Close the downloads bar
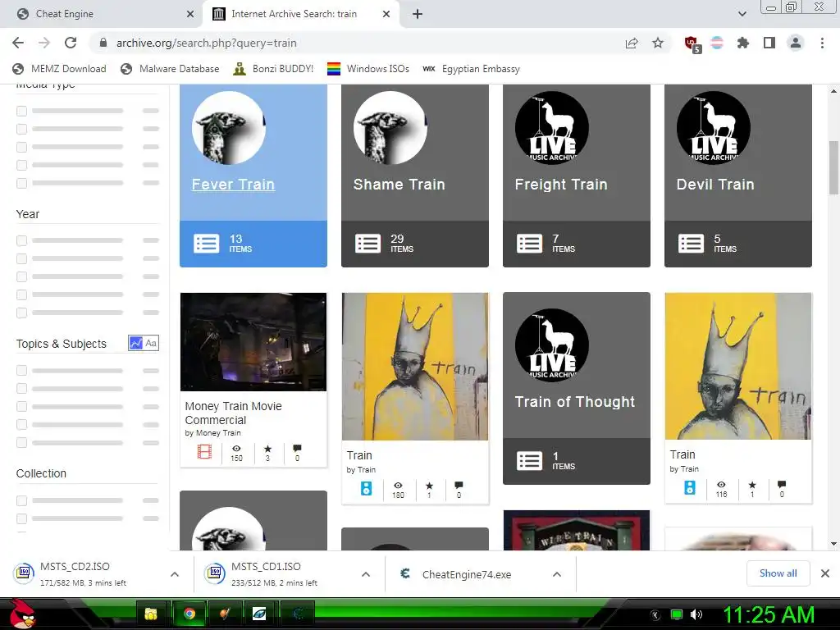Screen dimensions: 840x630 click(825, 573)
